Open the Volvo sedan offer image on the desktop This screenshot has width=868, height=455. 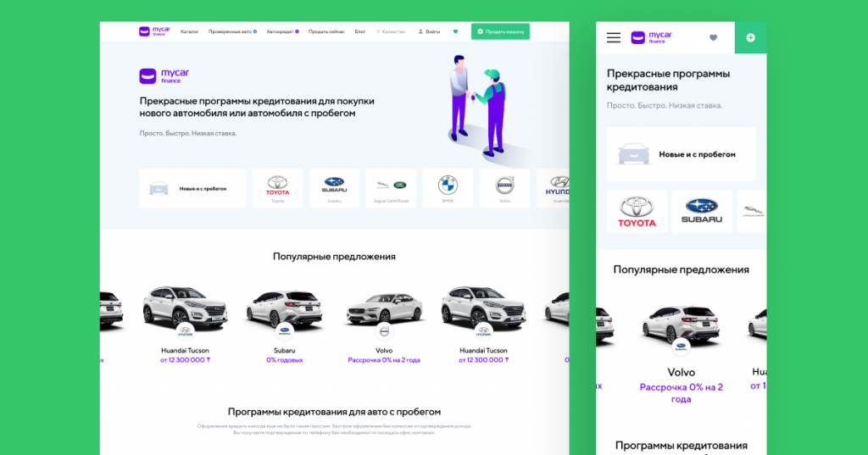[x=384, y=310]
